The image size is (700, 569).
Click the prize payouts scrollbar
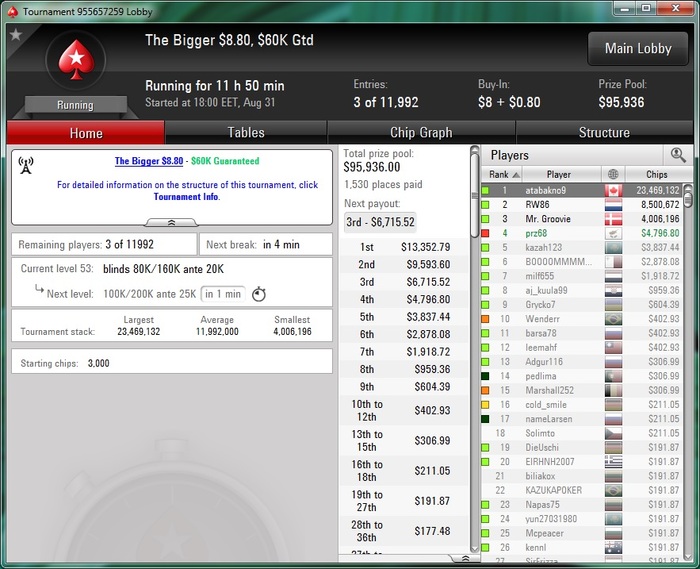coord(475,350)
